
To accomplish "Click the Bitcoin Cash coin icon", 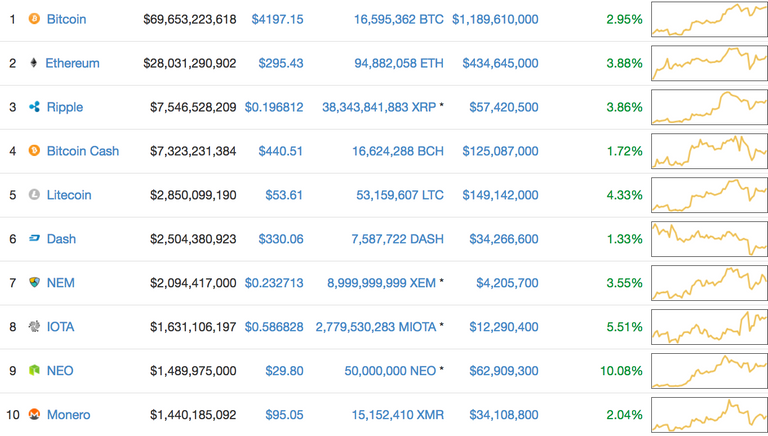I will [34, 150].
